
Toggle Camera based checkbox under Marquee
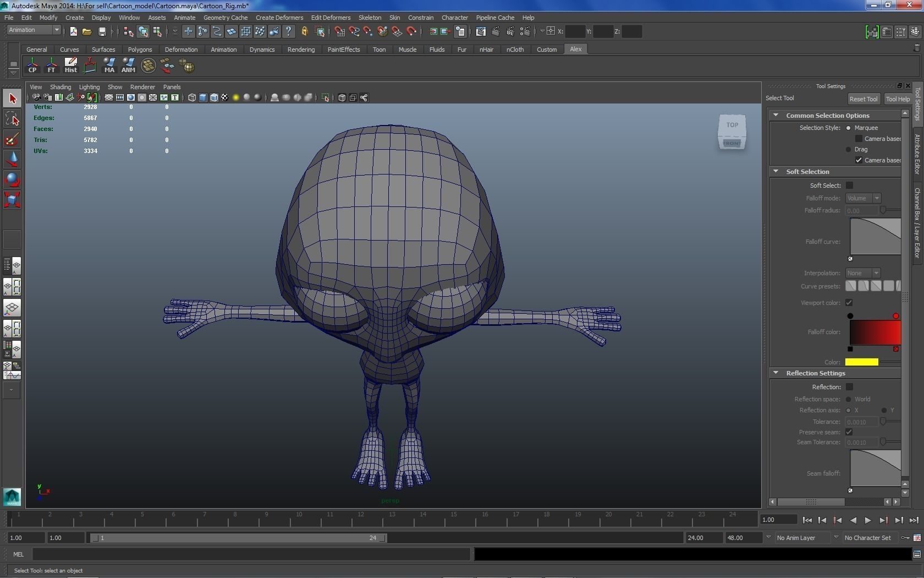click(859, 139)
